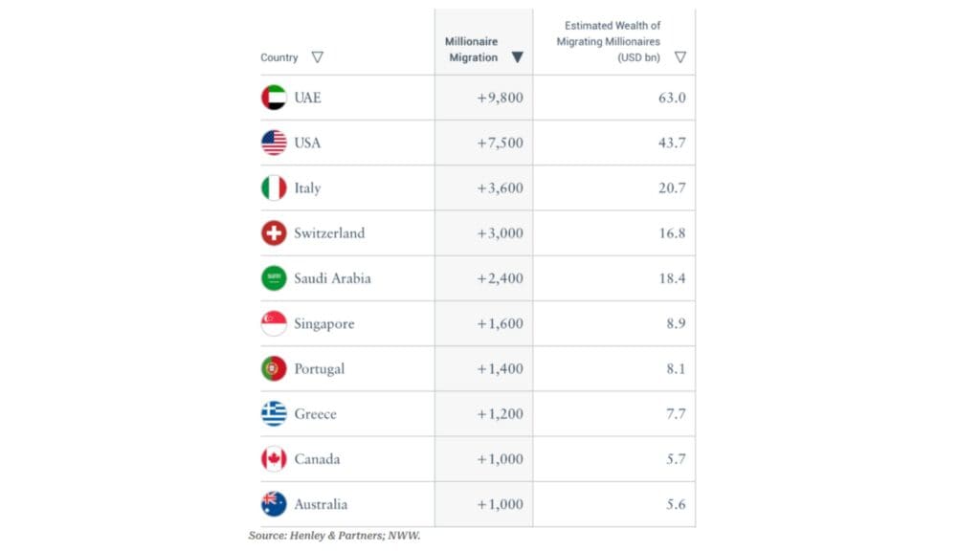This screenshot has width=980, height=551.
Task: Click the Country column header label
Action: pyautogui.click(x=278, y=56)
